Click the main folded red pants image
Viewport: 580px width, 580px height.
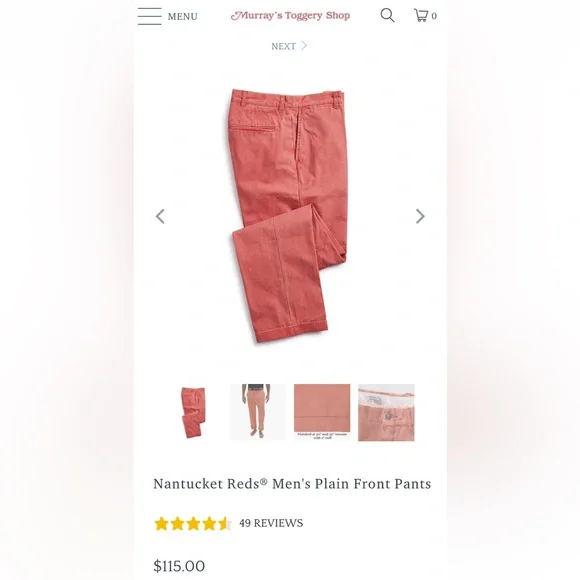pos(289,216)
